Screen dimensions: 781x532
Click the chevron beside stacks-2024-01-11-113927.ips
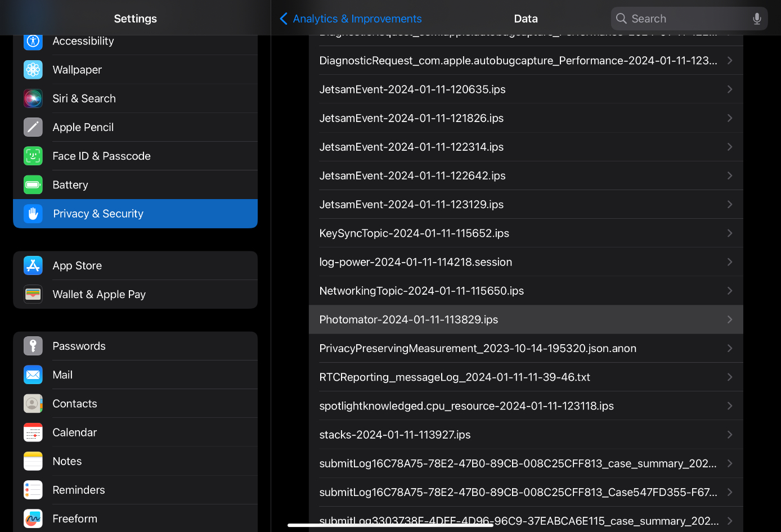pyautogui.click(x=730, y=434)
